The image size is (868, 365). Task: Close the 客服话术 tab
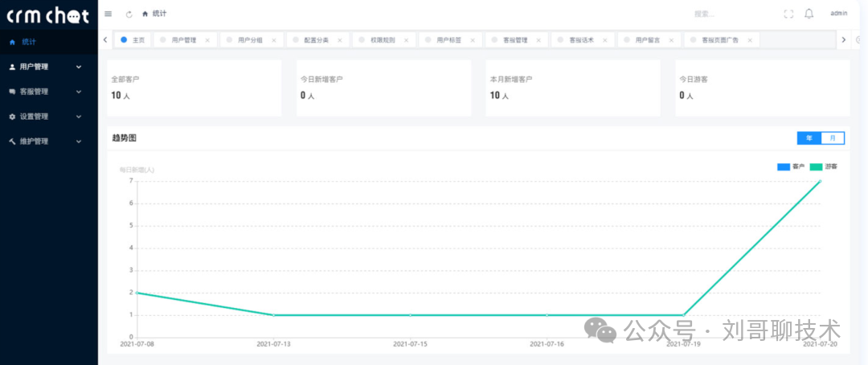coord(605,40)
